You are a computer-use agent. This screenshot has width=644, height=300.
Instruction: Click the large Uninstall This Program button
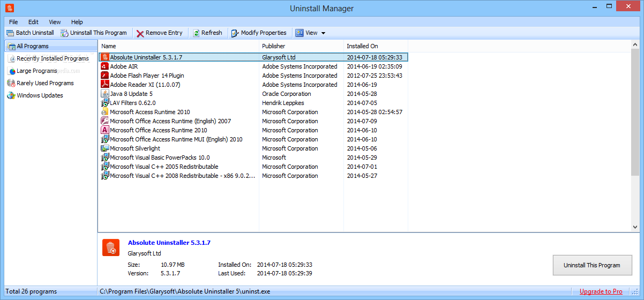coord(592,265)
